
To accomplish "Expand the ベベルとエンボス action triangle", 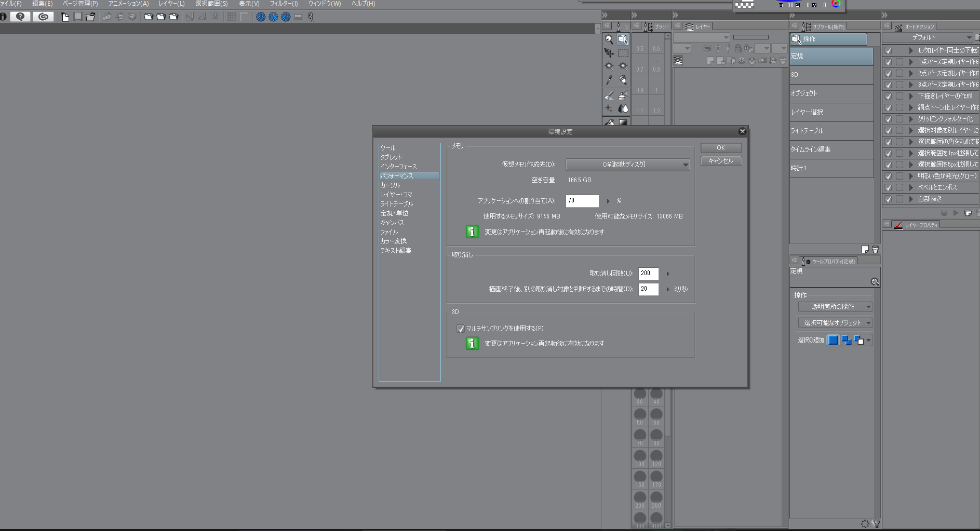I will 911,187.
